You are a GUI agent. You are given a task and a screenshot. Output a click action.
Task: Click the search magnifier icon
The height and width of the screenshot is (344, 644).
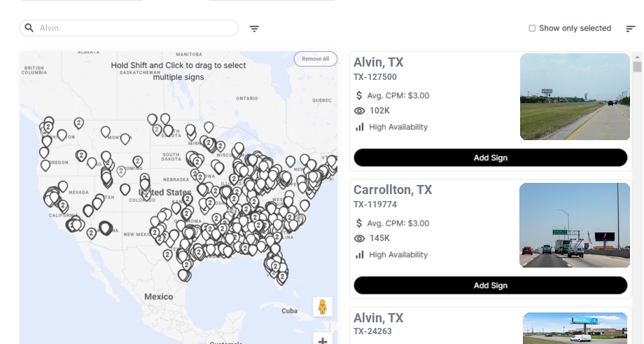click(29, 28)
